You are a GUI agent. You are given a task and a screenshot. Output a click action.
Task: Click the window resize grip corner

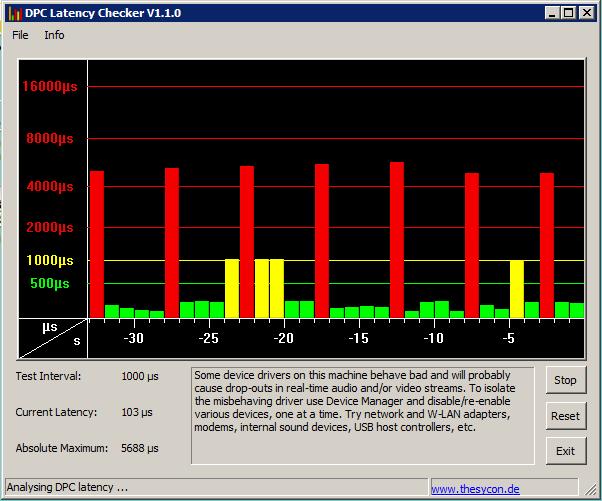[x=590, y=489]
